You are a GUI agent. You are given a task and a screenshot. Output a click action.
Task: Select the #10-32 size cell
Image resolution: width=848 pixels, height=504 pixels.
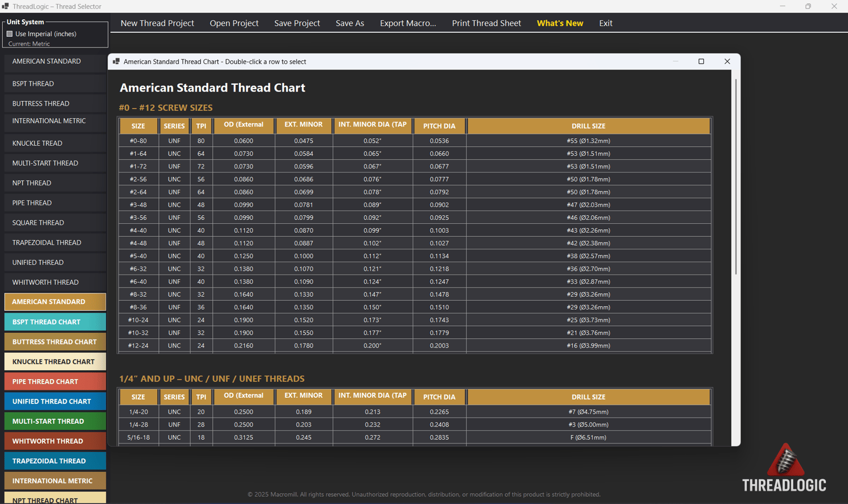point(139,333)
